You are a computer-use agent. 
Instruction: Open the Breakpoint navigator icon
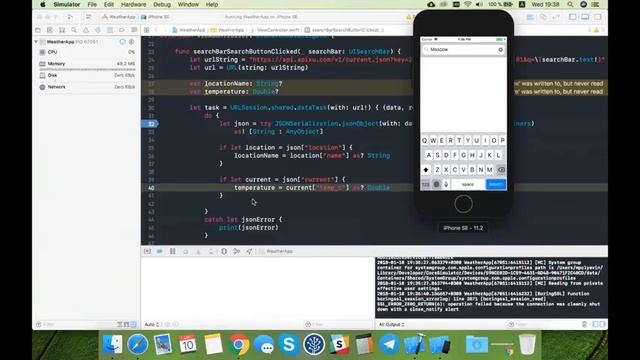point(122,30)
